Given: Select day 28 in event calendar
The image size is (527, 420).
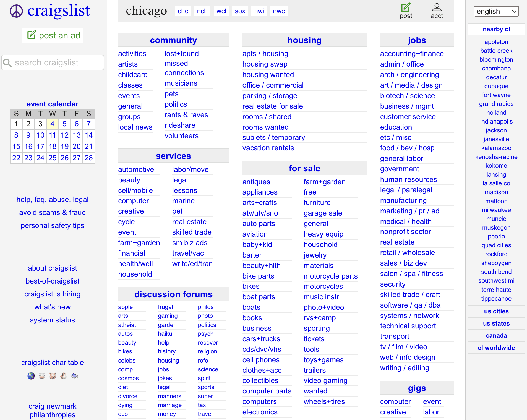Looking at the screenshot, I should click(x=88, y=158).
